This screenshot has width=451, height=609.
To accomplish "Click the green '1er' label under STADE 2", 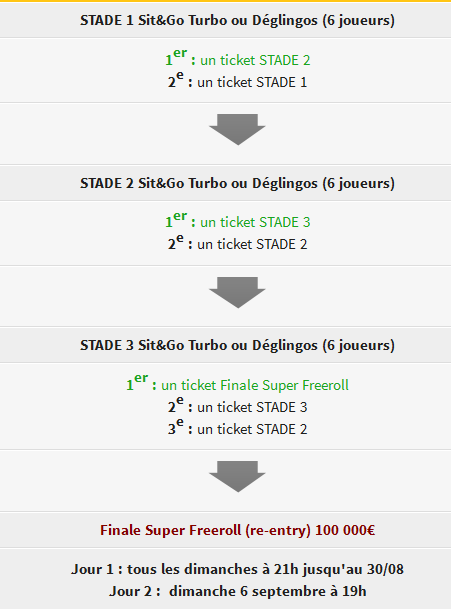I will [176, 220].
